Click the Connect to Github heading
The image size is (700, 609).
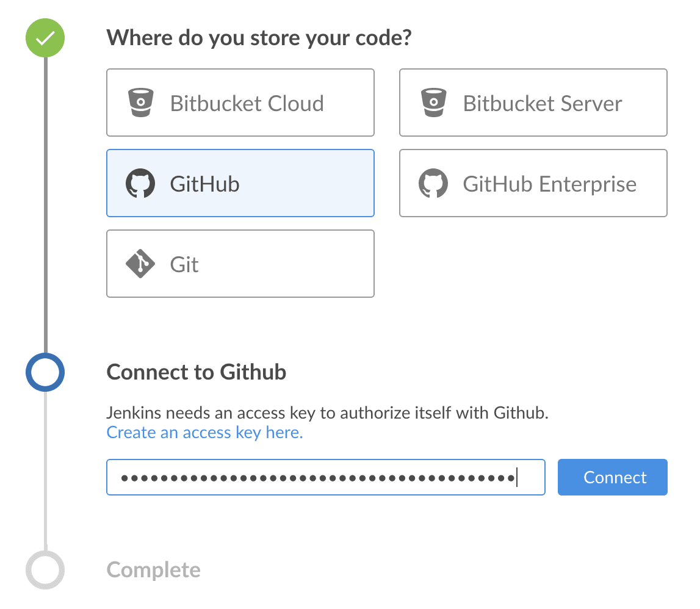[x=196, y=372]
